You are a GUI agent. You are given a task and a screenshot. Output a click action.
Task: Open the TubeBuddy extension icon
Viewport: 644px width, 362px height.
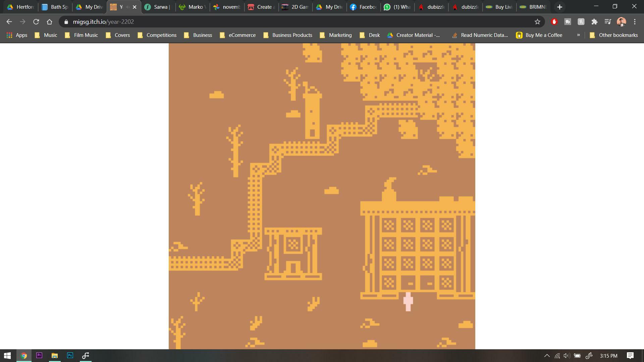click(x=568, y=22)
